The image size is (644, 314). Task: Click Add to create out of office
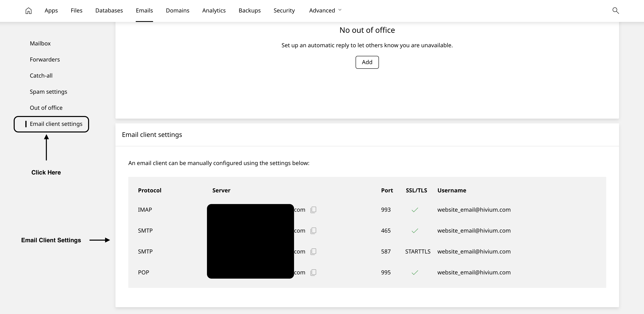coord(367,62)
